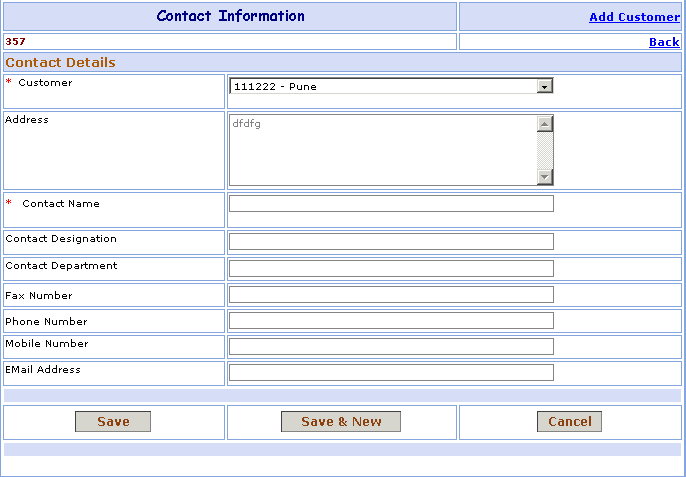Click the Contact Details section header
Screen dimensions: 686x477
[x=61, y=63]
